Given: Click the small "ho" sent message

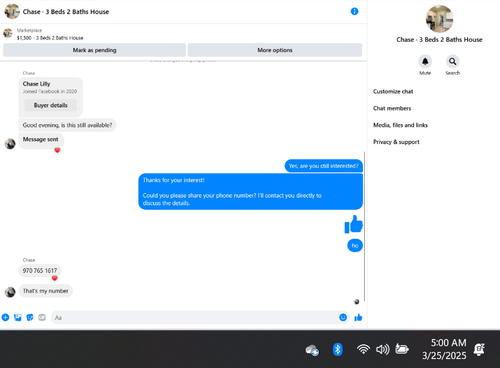Looking at the screenshot, I should 355,245.
